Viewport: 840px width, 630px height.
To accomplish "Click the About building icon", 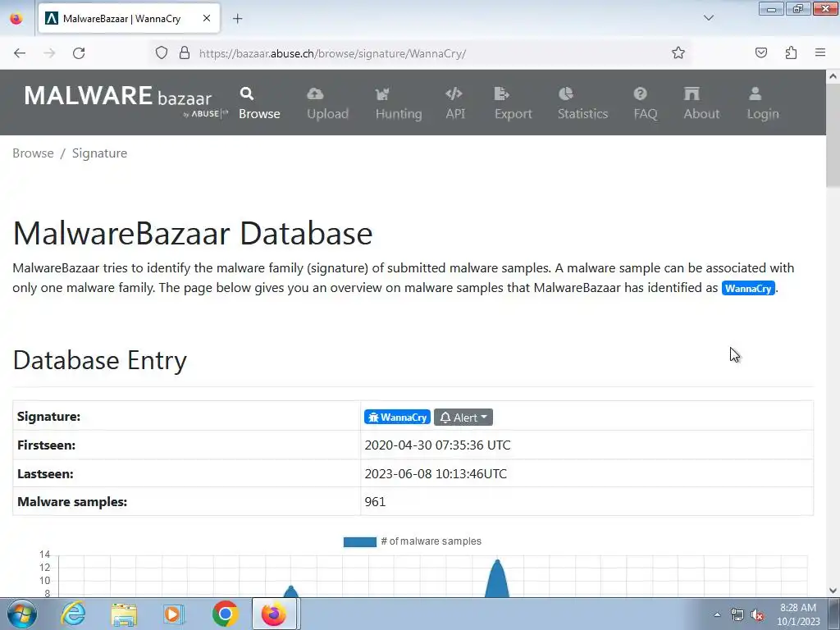I will point(692,94).
